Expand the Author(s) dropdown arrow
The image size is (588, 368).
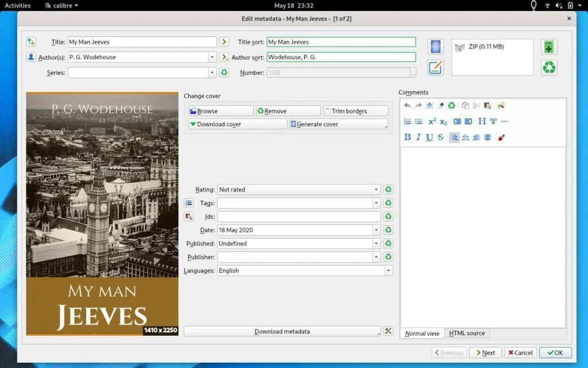[x=212, y=57]
